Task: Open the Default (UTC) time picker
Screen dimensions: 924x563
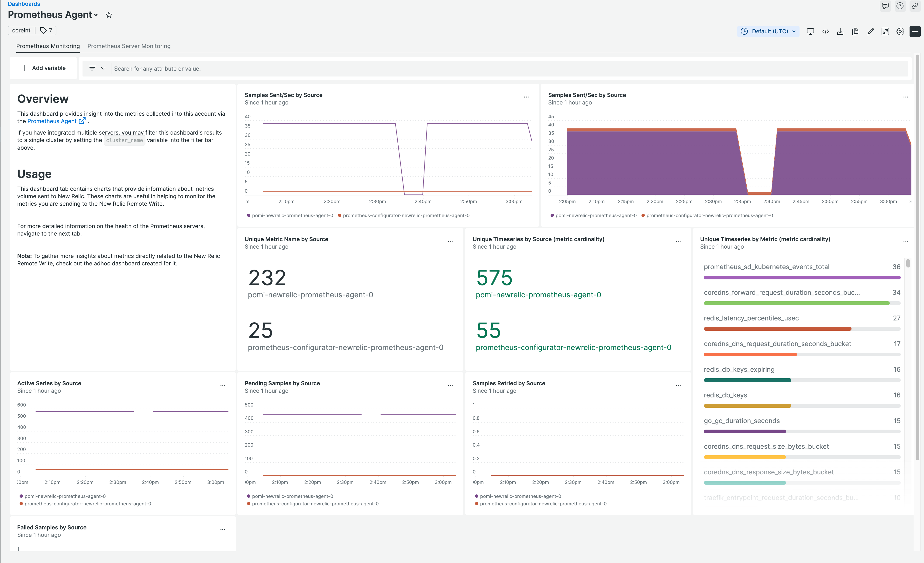Action: coord(768,31)
